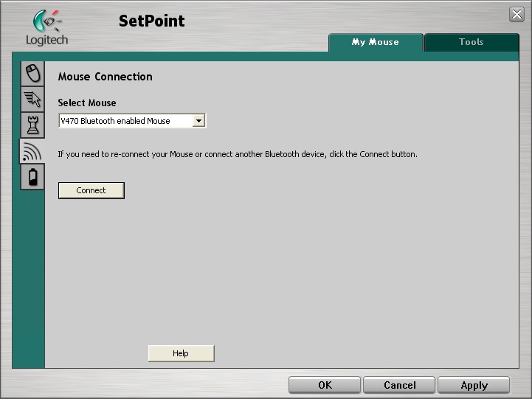Screen dimensions: 532x399
Task: Click the Select Mouse label
Action: (x=87, y=103)
